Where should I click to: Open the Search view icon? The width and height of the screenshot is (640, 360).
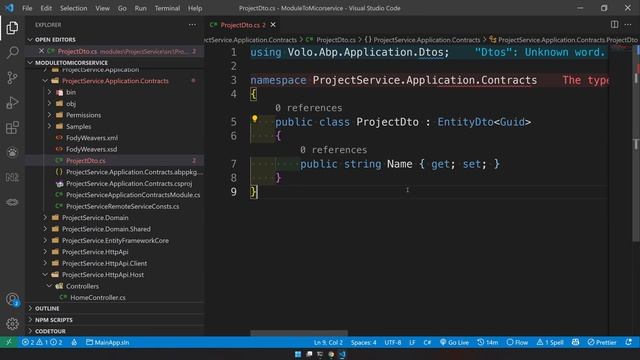coord(12,52)
